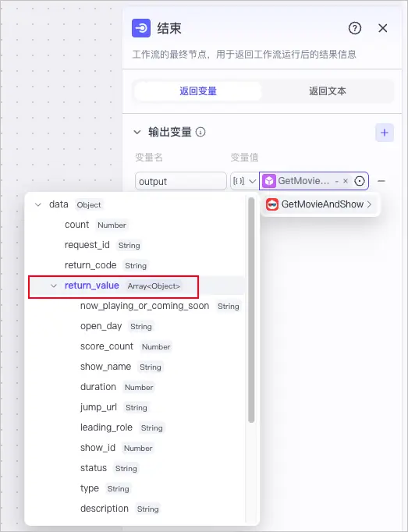Switch to the 返回文本 tab
This screenshot has width=408, height=532.
pyautogui.click(x=327, y=91)
